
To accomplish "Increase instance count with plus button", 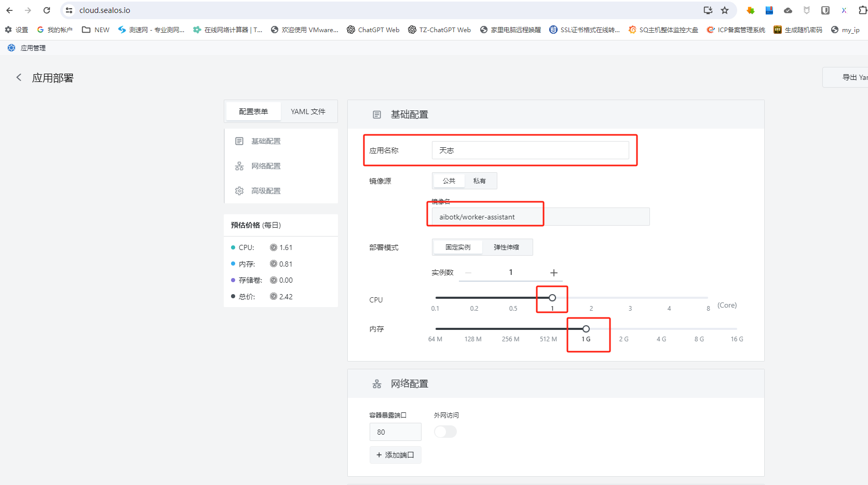I will pyautogui.click(x=554, y=273).
